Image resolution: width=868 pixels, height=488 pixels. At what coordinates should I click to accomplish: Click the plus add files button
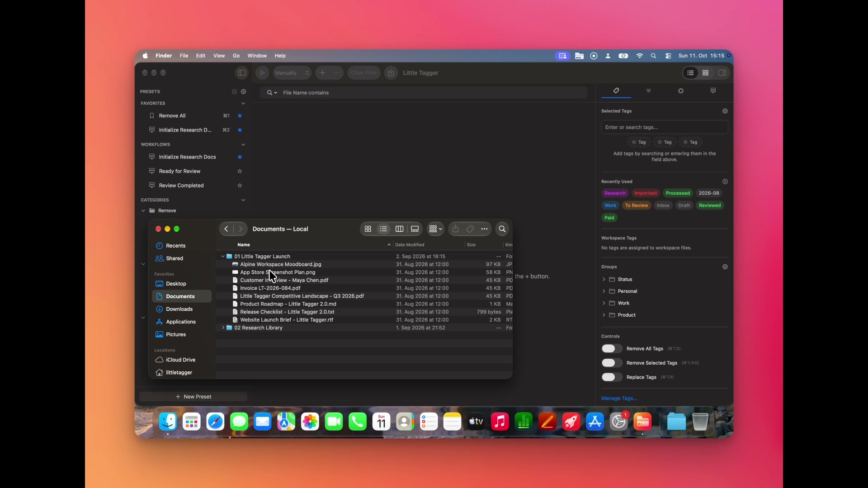tap(322, 73)
